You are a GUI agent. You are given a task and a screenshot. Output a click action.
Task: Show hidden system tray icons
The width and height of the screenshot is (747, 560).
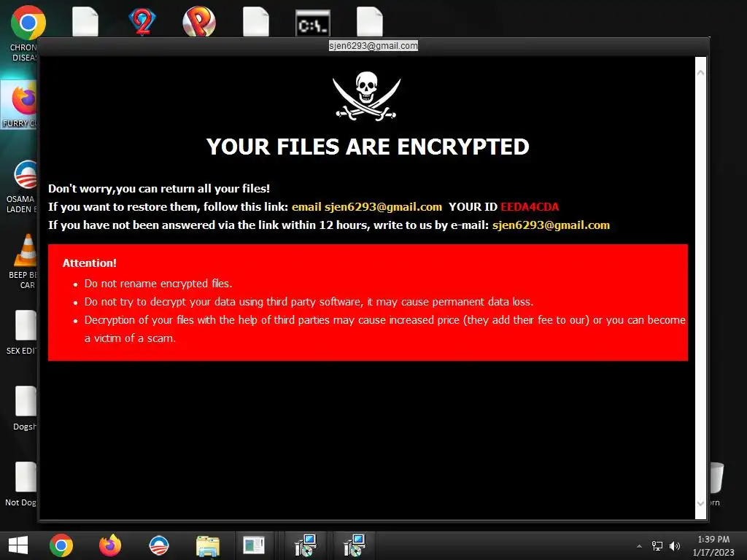coord(639,546)
